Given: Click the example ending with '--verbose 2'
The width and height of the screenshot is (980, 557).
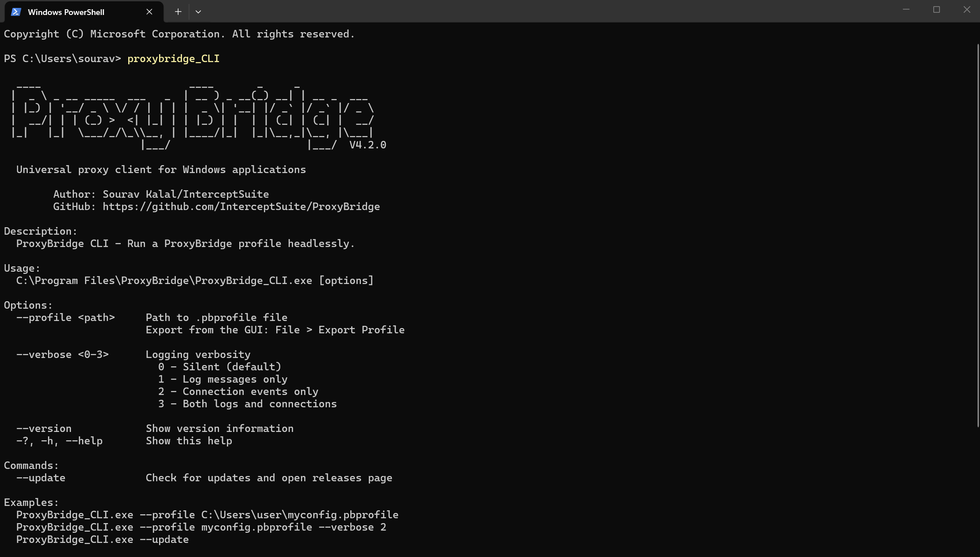Looking at the screenshot, I should (201, 527).
